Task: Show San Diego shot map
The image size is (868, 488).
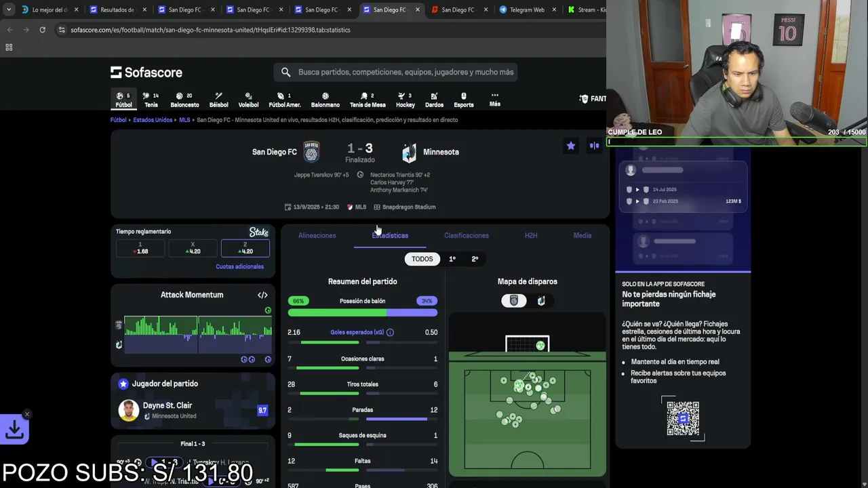Action: point(514,301)
